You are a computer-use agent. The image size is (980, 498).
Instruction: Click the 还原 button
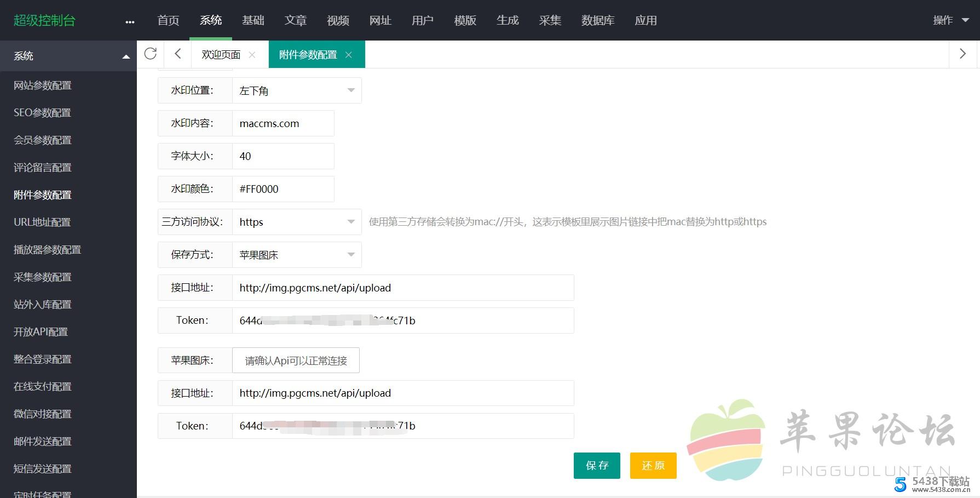point(653,466)
